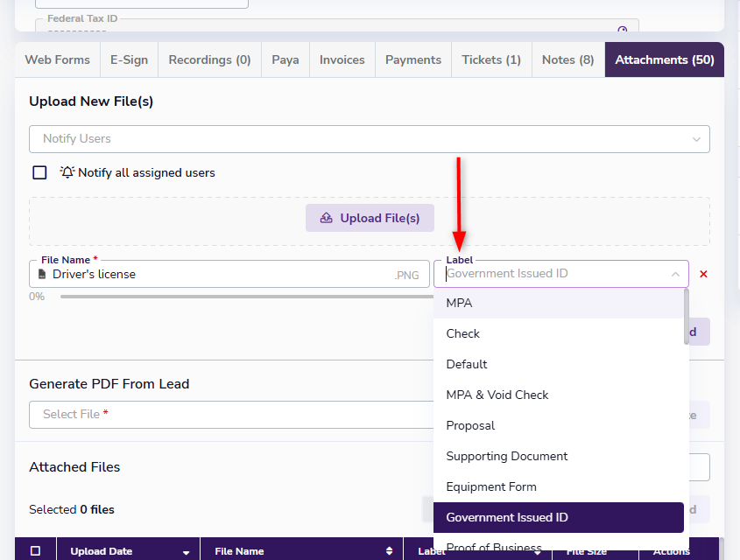Image resolution: width=740 pixels, height=560 pixels.
Task: Choose the Supporting Document option
Action: (x=559, y=456)
